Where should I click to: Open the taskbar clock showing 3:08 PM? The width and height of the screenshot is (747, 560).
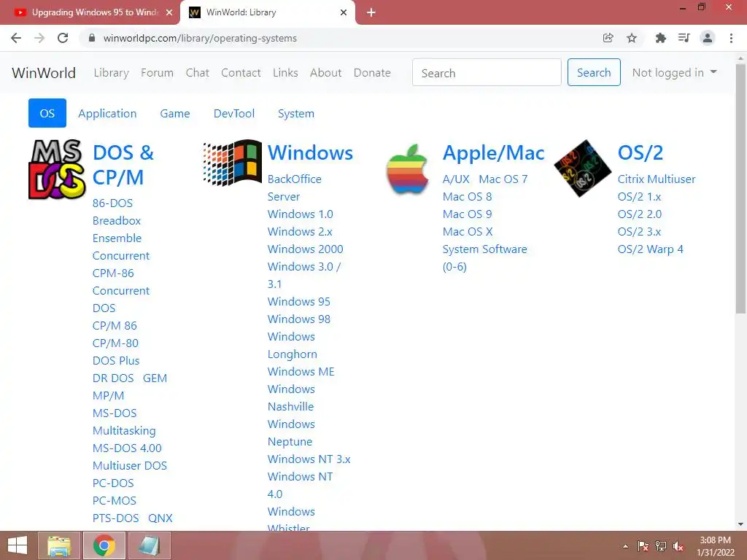[x=715, y=546]
